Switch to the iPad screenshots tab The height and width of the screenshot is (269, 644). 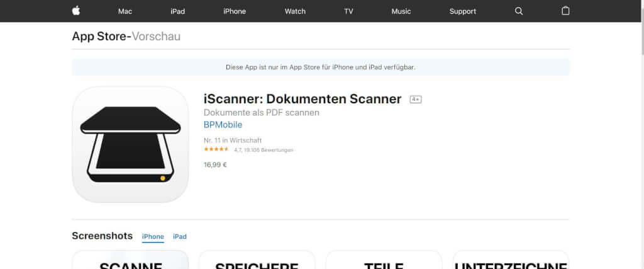point(179,237)
